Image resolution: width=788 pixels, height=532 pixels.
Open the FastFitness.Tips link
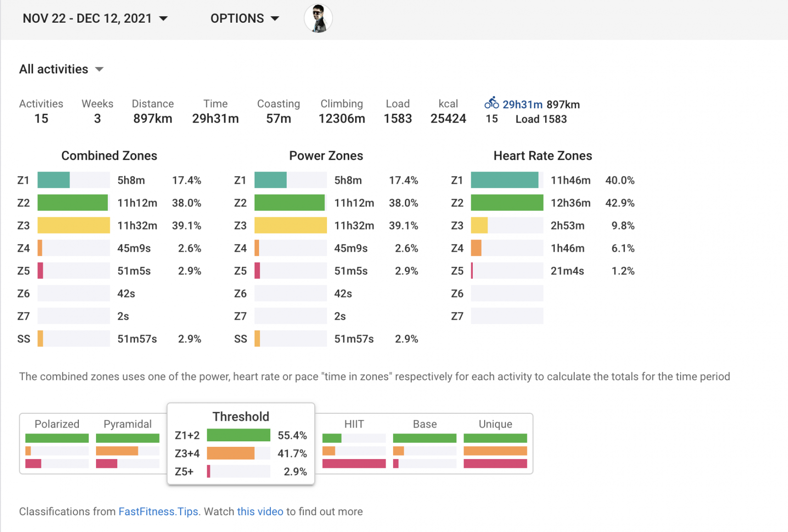[159, 512]
